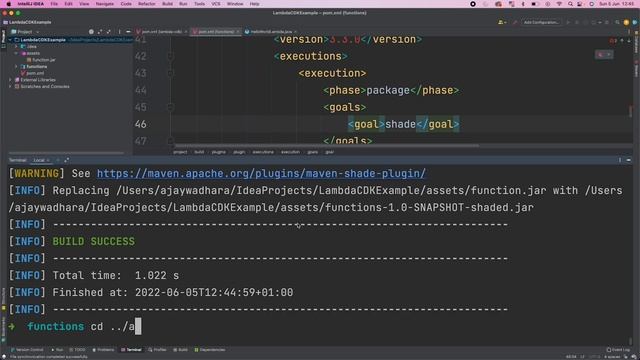This screenshot has height=360, width=640.
Task: Switch to the pom.xml (lambda-cdk) editor tab
Action: click(x=162, y=31)
